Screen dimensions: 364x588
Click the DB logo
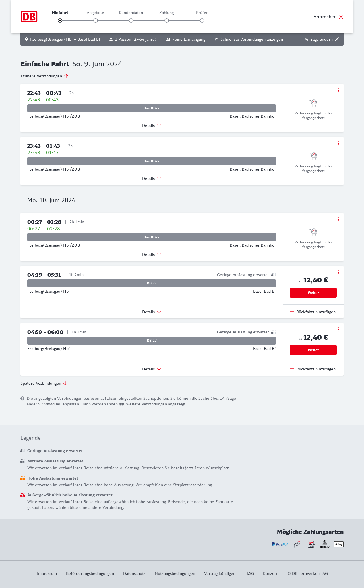pyautogui.click(x=29, y=17)
